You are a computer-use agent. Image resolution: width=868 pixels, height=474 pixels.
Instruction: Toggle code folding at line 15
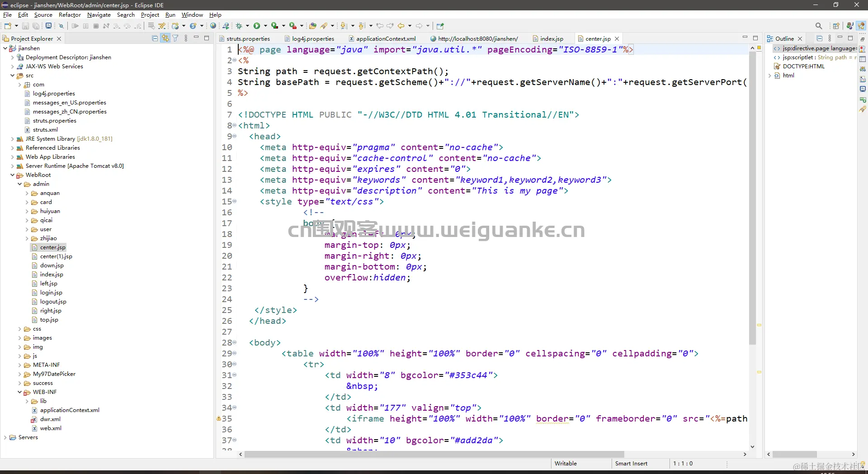point(235,201)
